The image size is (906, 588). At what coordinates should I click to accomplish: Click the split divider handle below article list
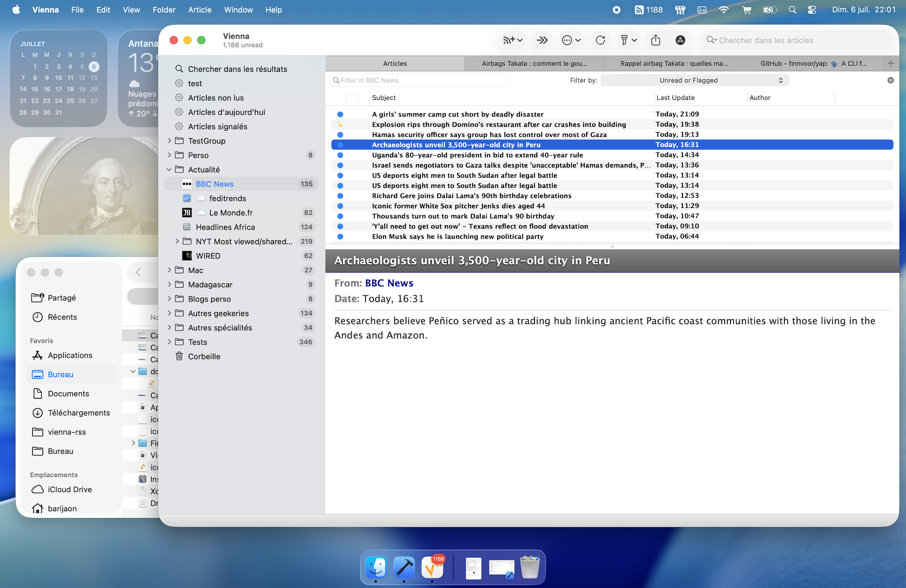612,246
